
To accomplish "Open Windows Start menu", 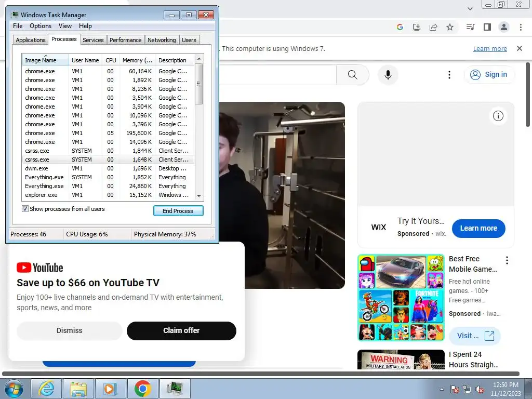I will (x=14, y=389).
